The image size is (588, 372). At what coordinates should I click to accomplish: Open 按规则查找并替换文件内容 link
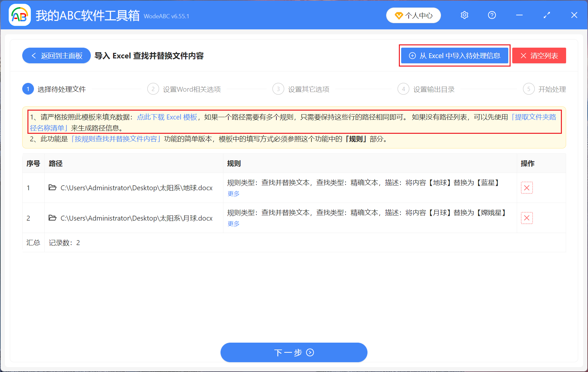point(116,139)
